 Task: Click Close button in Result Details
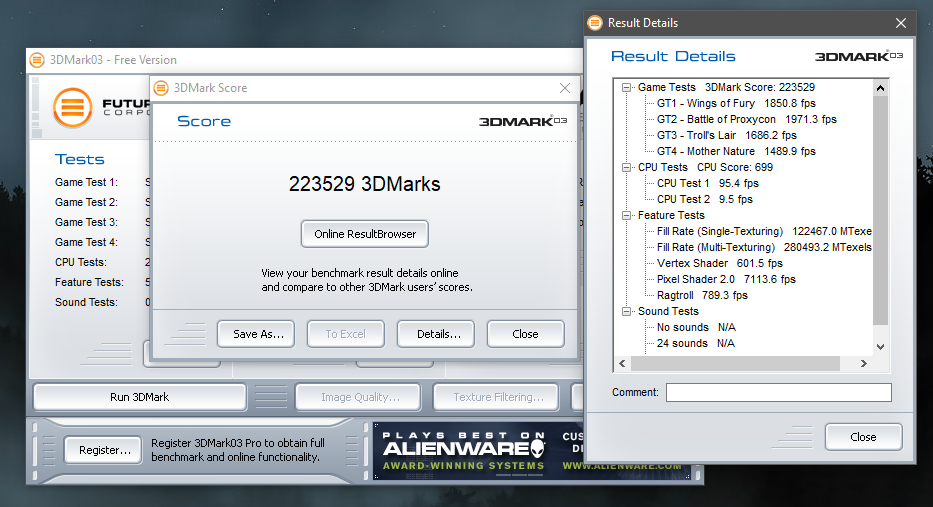click(x=863, y=437)
